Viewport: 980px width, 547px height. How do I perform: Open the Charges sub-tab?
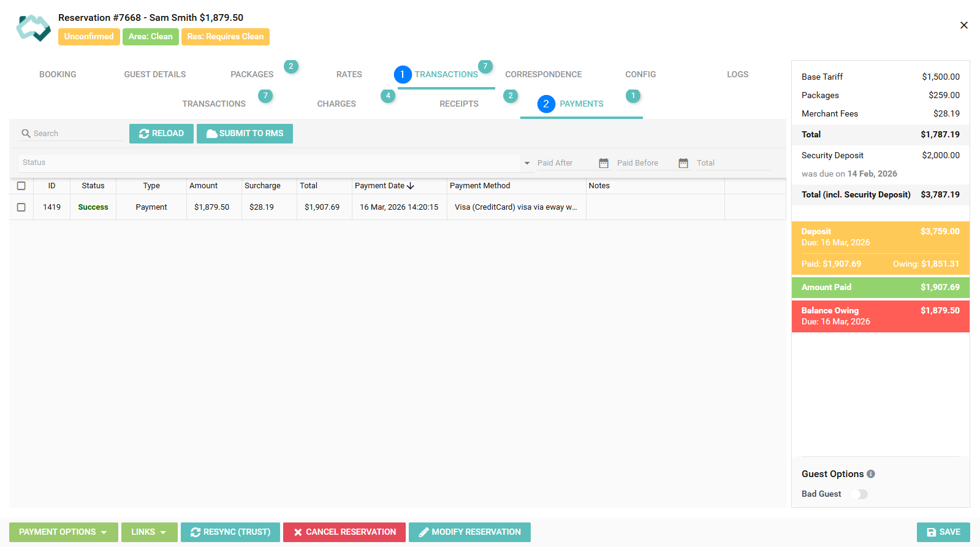[x=336, y=104]
